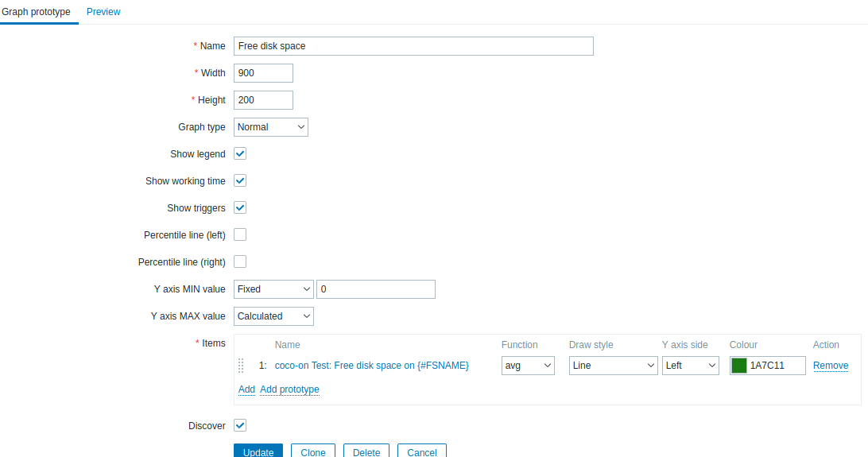Toggle the Discover checkbox
The image size is (868, 457).
point(240,425)
